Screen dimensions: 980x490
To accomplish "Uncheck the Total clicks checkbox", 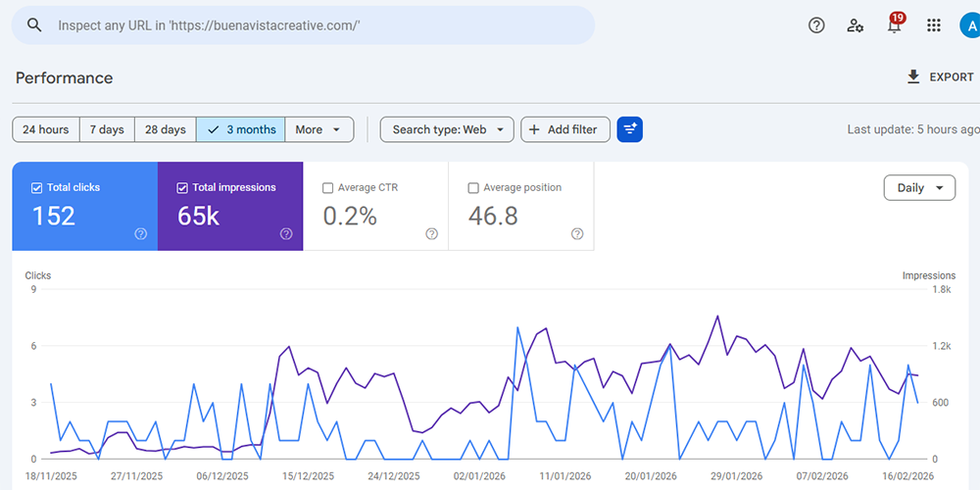I will [x=37, y=188].
